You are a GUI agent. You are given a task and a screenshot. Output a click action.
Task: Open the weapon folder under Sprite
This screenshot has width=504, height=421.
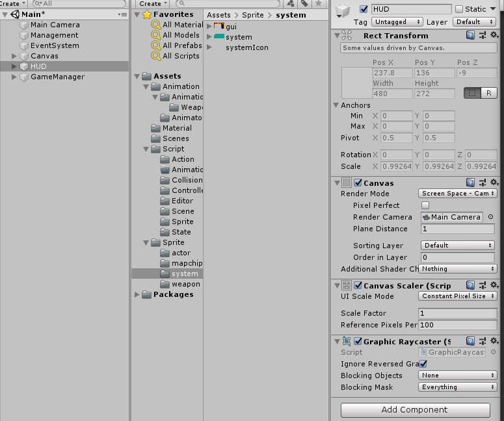click(180, 284)
